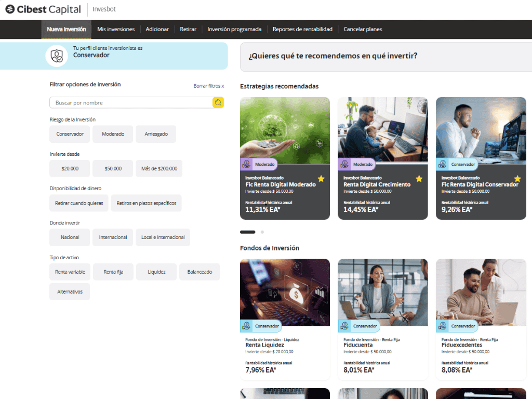
Task: Click the Borrar filtros link
Action: coord(208,86)
